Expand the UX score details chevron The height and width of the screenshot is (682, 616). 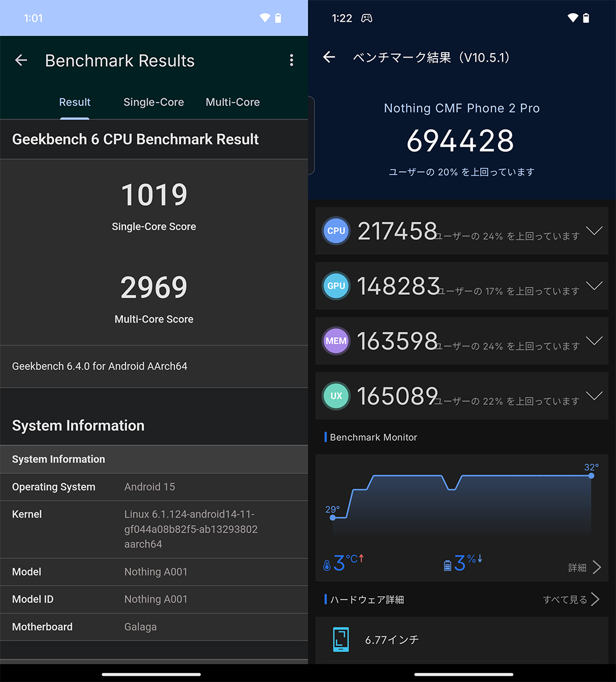594,396
